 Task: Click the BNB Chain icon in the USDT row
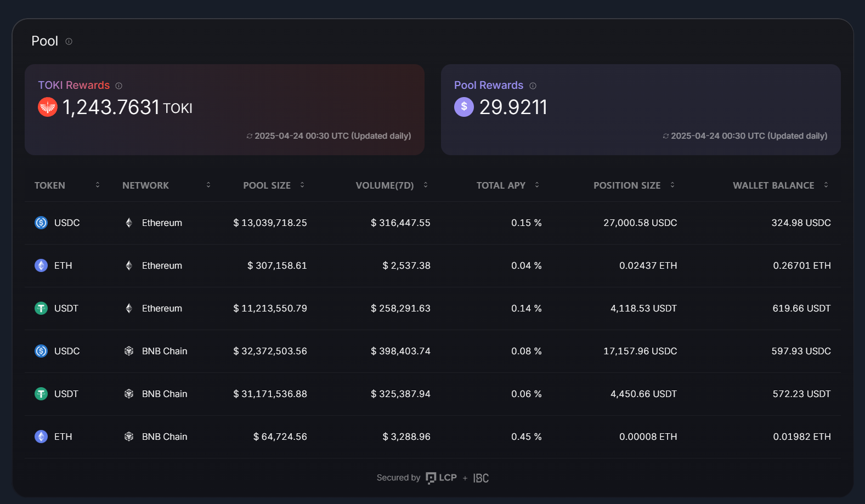tap(129, 394)
